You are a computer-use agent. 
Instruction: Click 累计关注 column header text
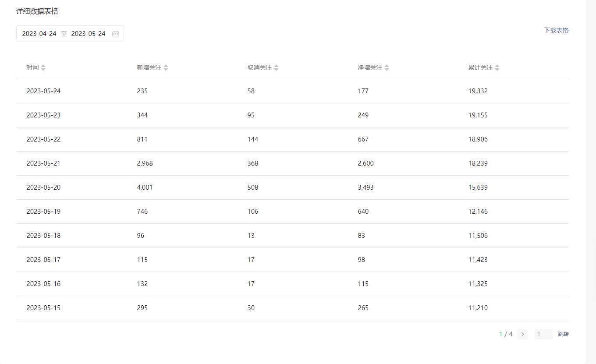click(480, 68)
